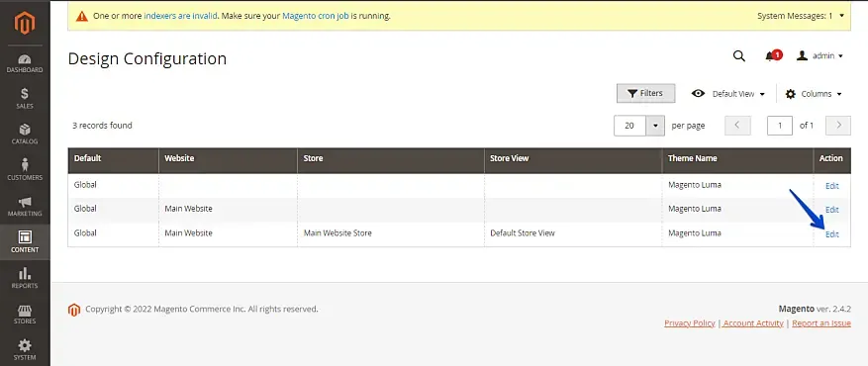Expand the Default View dropdown

point(727,94)
